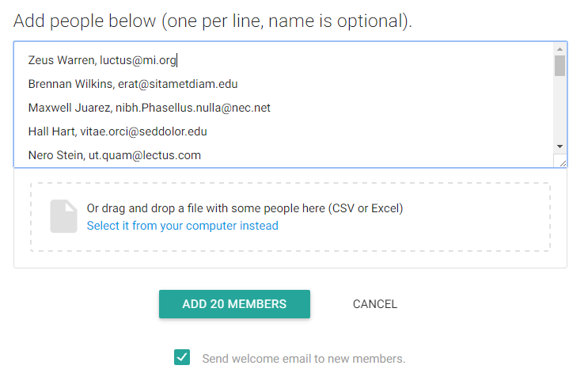
Task: Click the empty scrollbar track below the thumb
Action: coord(560,111)
